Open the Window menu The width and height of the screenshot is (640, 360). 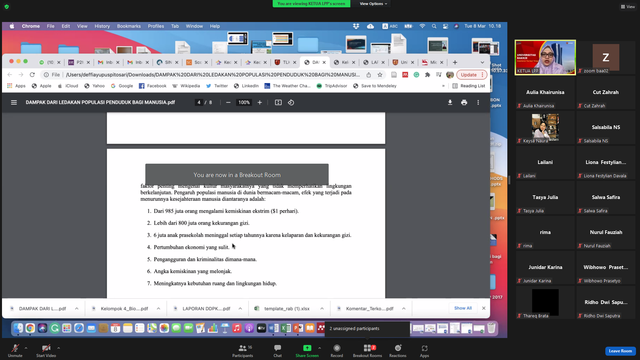(x=194, y=26)
